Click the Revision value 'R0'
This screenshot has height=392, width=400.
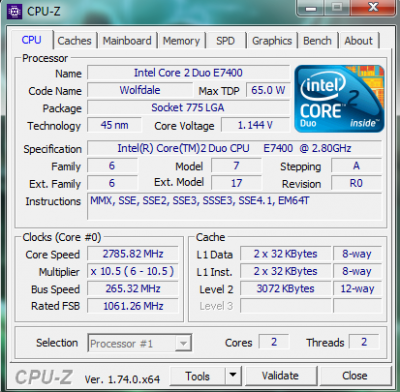pos(356,183)
